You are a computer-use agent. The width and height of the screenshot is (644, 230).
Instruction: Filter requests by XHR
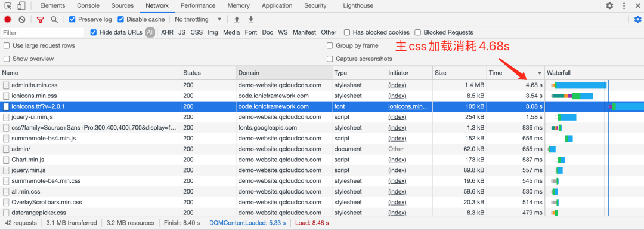click(x=167, y=32)
